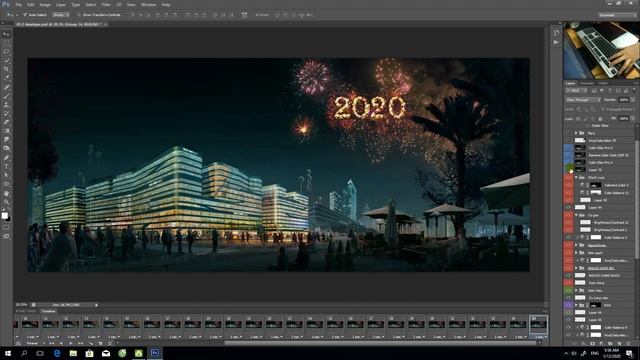Open the Pass Through blend mode dropdown
Screen dimensions: 640x360
tap(583, 100)
